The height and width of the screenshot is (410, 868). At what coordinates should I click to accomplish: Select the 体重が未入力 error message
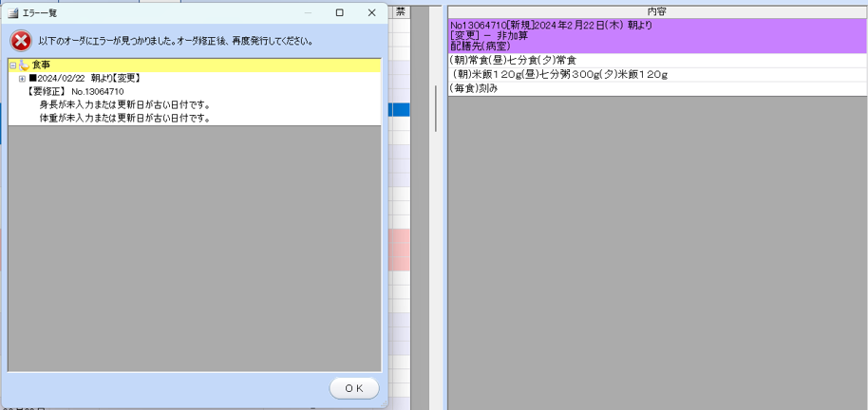[124, 119]
